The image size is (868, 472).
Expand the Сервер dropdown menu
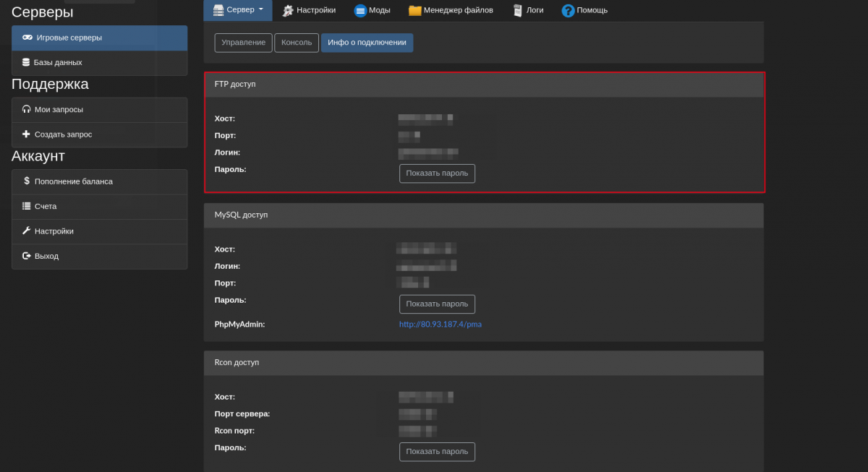click(238, 10)
